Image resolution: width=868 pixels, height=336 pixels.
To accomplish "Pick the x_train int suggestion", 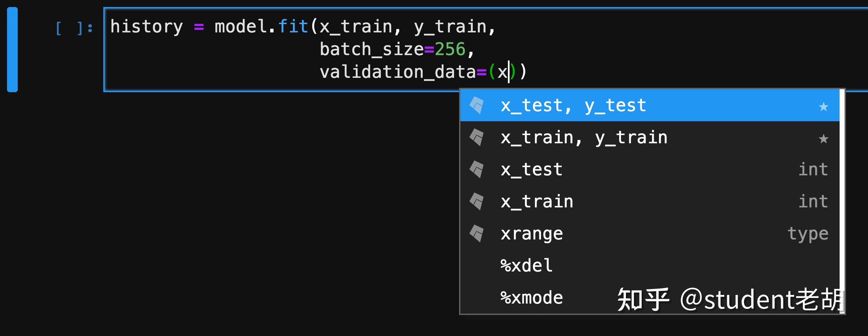I will (650, 201).
